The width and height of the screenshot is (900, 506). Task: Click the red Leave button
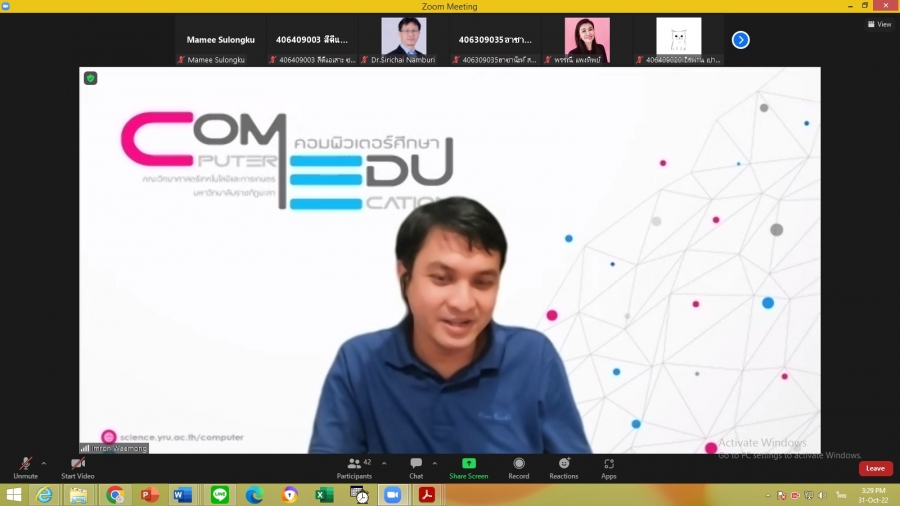click(x=875, y=468)
